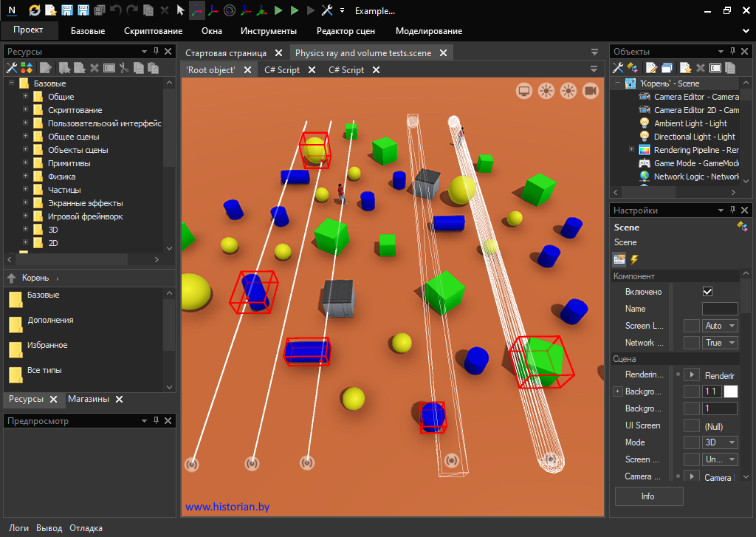The height and width of the screenshot is (537, 756).
Task: Click refresh arrows icon in top toolbar
Action: [x=35, y=11]
